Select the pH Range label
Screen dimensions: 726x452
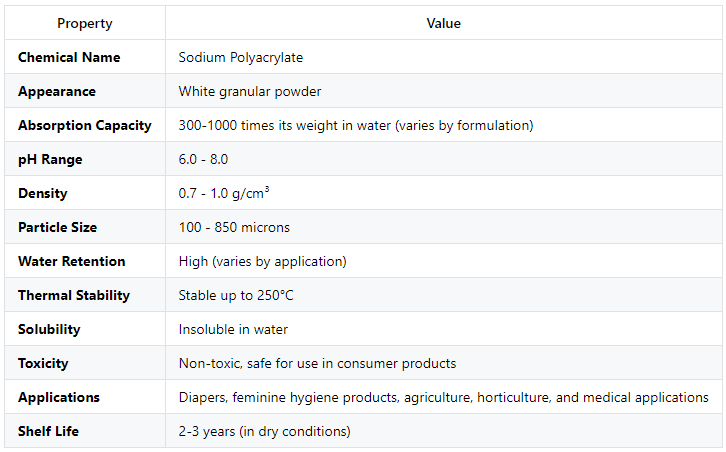click(50, 159)
